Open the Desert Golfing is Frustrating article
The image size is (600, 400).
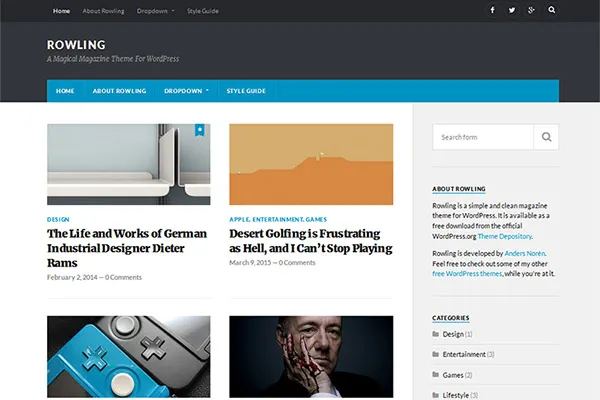pos(310,241)
